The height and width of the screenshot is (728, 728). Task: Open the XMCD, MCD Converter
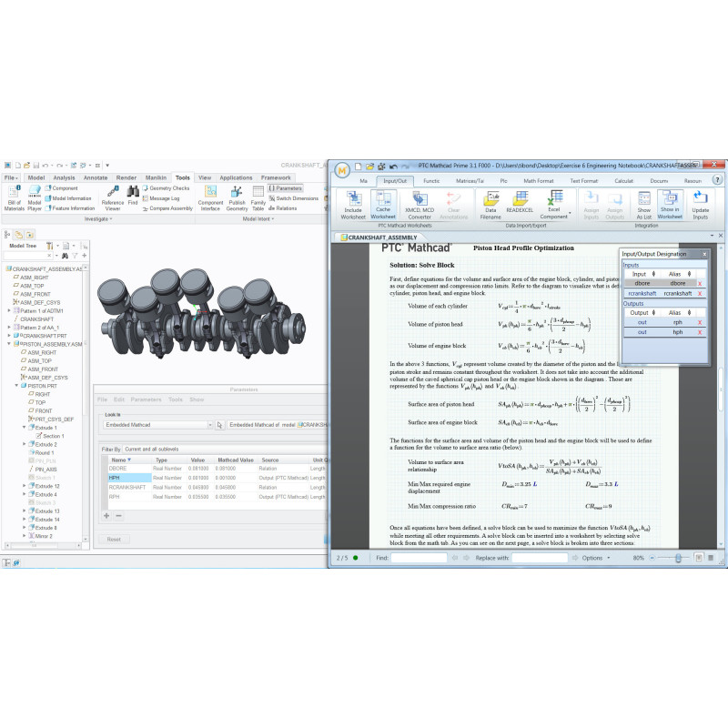pos(419,205)
